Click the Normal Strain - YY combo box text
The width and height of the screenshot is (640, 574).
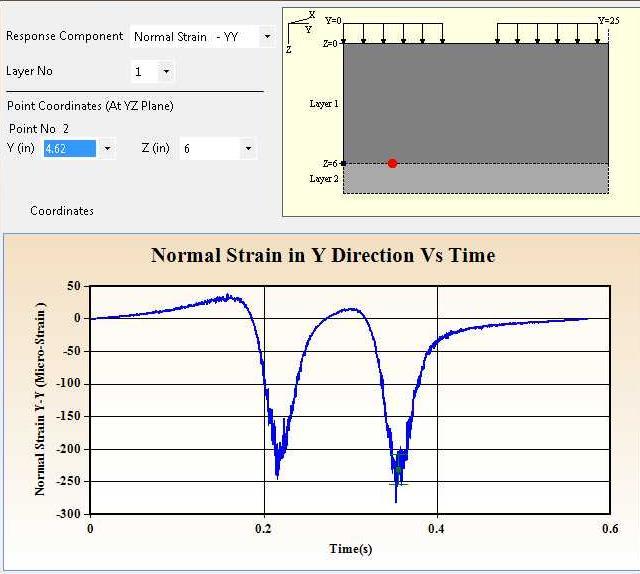coord(186,37)
